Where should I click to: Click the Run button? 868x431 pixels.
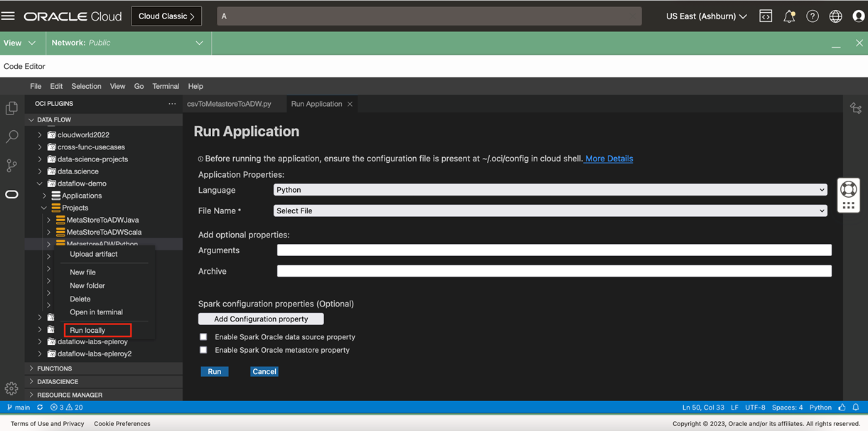click(214, 371)
